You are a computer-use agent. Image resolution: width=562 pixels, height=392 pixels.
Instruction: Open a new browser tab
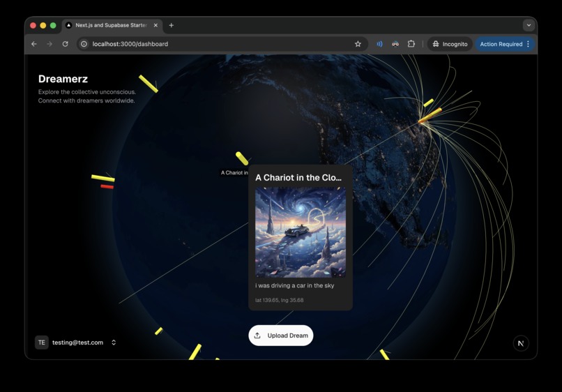172,25
